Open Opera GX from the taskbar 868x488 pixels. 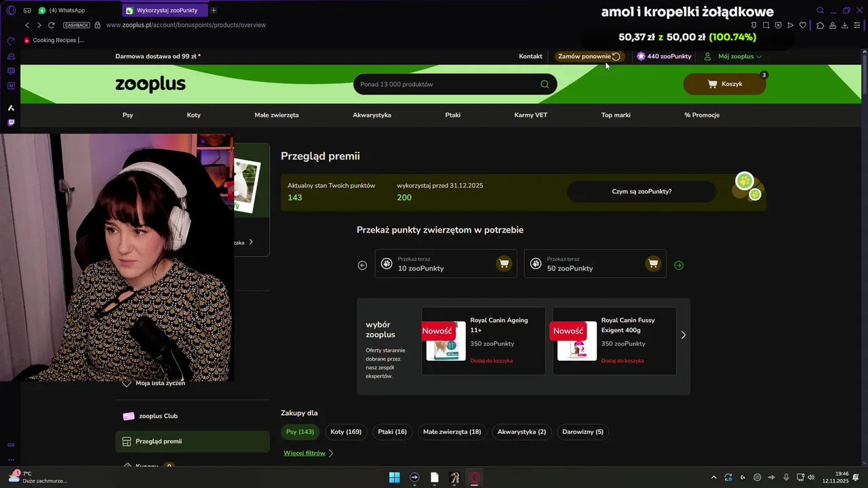point(475,478)
